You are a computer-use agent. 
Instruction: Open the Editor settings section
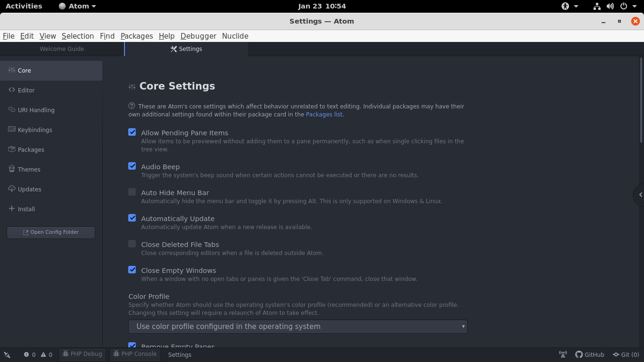(51, 90)
